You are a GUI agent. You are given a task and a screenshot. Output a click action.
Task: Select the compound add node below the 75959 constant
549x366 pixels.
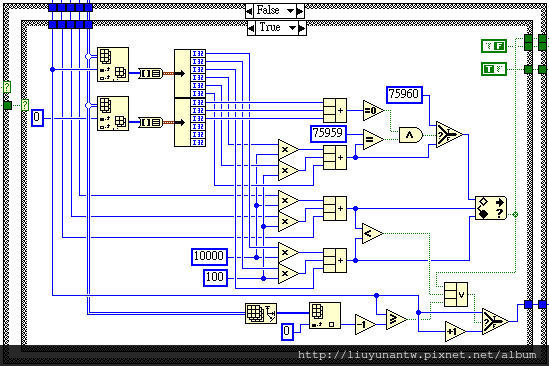[x=335, y=158]
